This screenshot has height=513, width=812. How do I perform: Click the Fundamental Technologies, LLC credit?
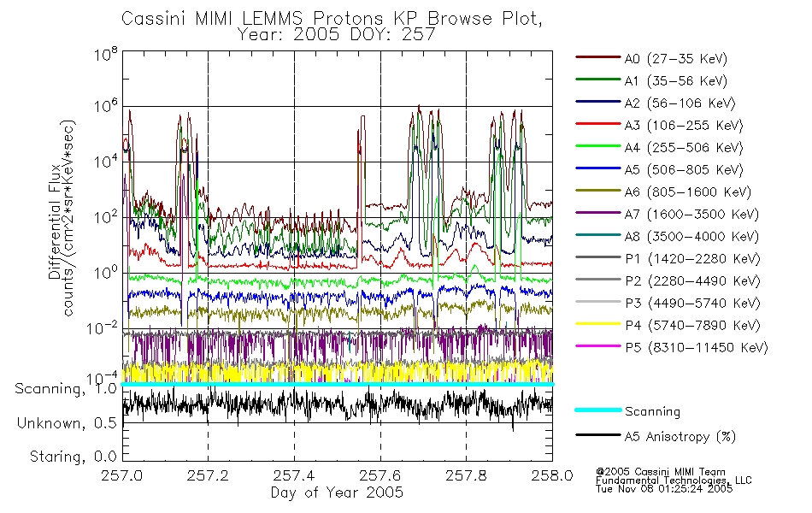pyautogui.click(x=674, y=481)
